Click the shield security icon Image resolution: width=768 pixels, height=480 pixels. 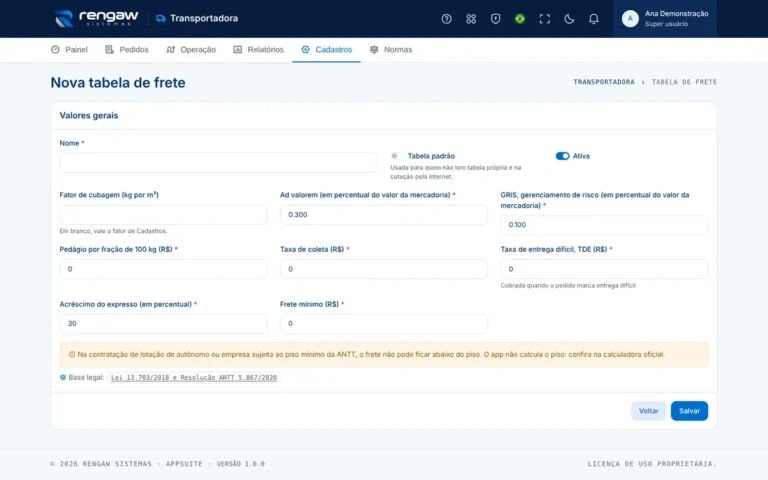click(x=495, y=19)
